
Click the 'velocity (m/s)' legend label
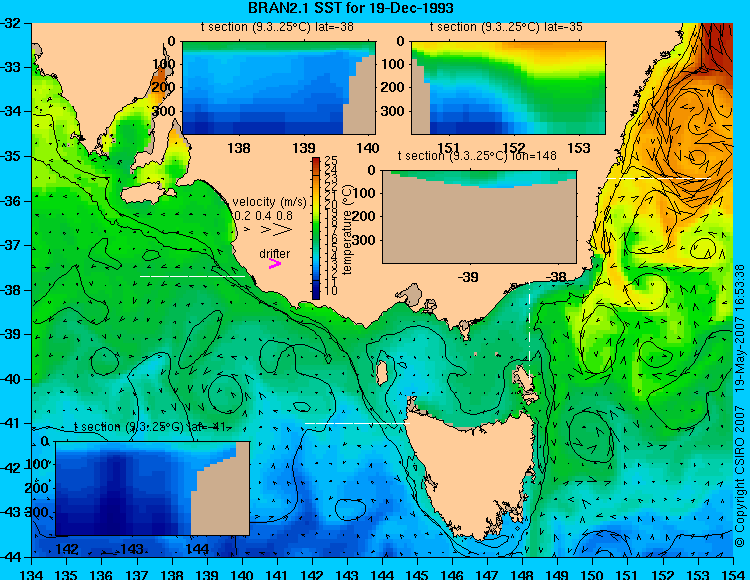click(x=269, y=202)
